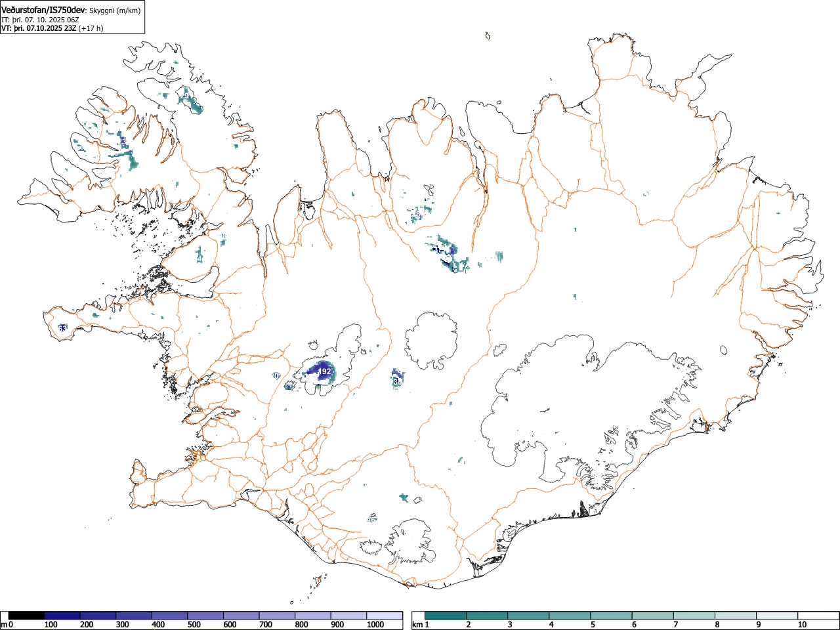Click the 2–3 km legend swatch
Screen dimensions: 840x630
(x=488, y=616)
